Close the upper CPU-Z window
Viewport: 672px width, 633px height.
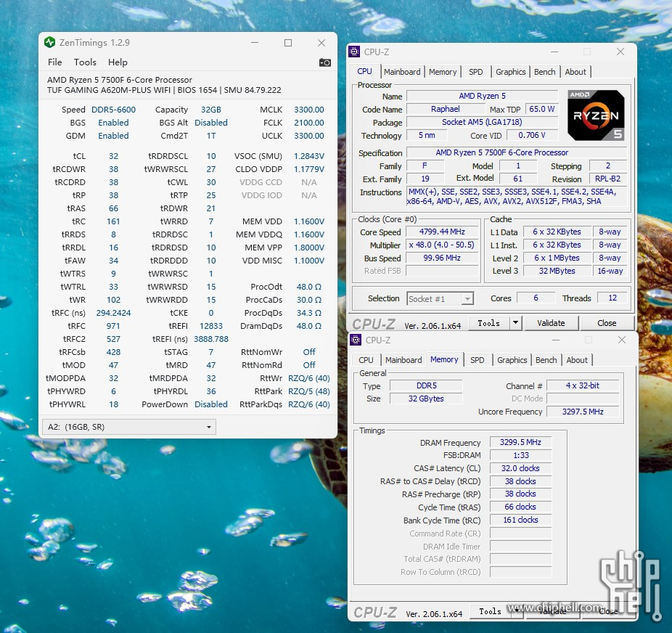[620, 52]
